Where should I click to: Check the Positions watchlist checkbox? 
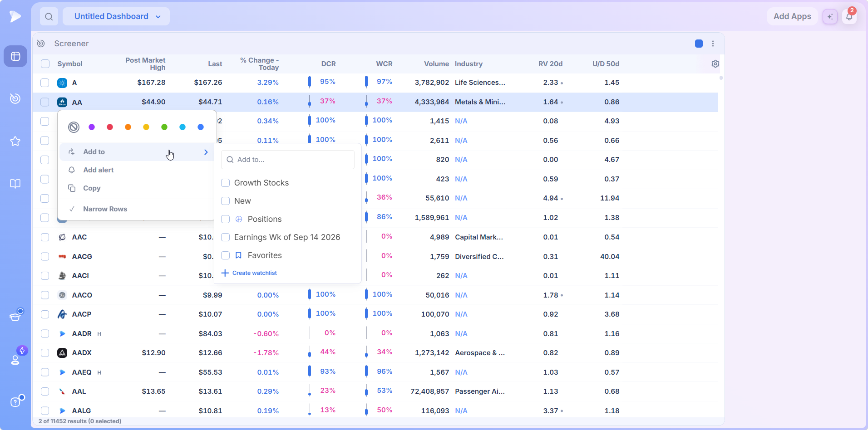tap(225, 219)
